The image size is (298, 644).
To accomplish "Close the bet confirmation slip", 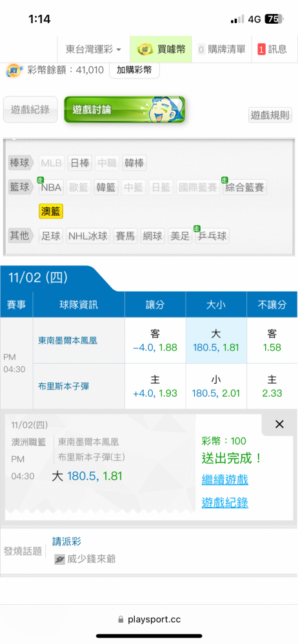I will coord(279,424).
